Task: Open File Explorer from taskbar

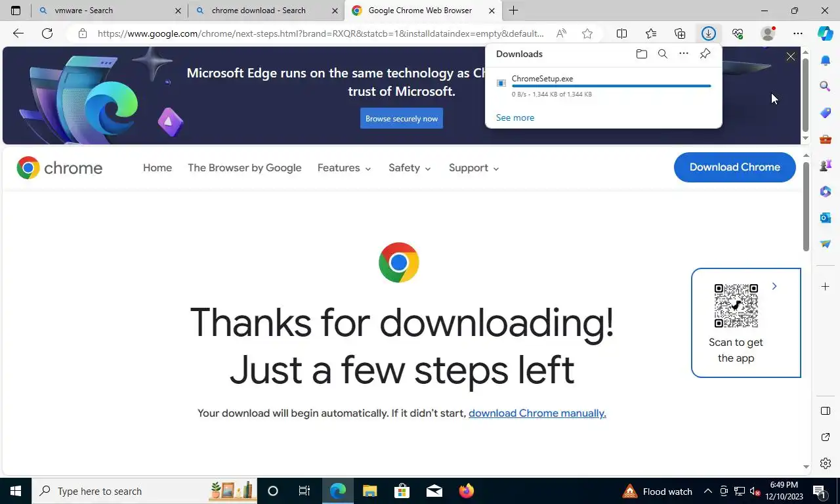Action: pyautogui.click(x=369, y=491)
